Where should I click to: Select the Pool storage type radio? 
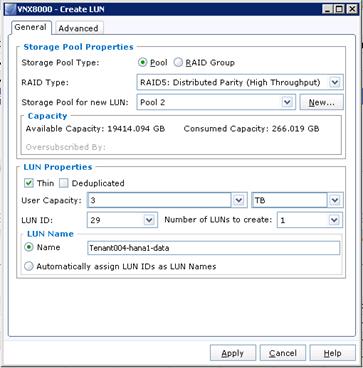[x=143, y=62]
